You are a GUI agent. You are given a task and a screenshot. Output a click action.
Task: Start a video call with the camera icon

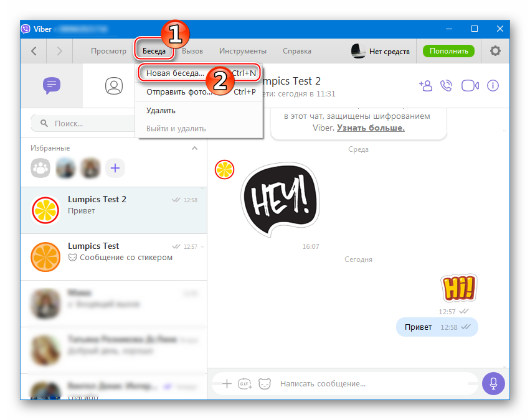coord(470,86)
